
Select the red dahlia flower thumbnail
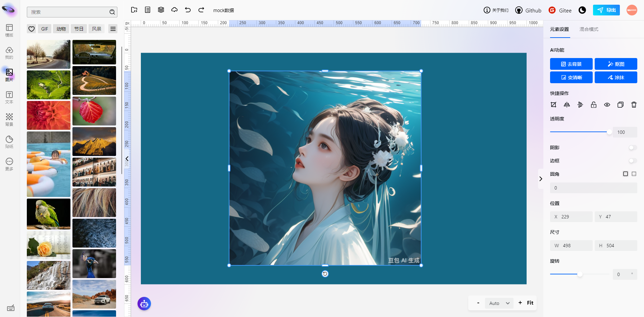[49, 115]
